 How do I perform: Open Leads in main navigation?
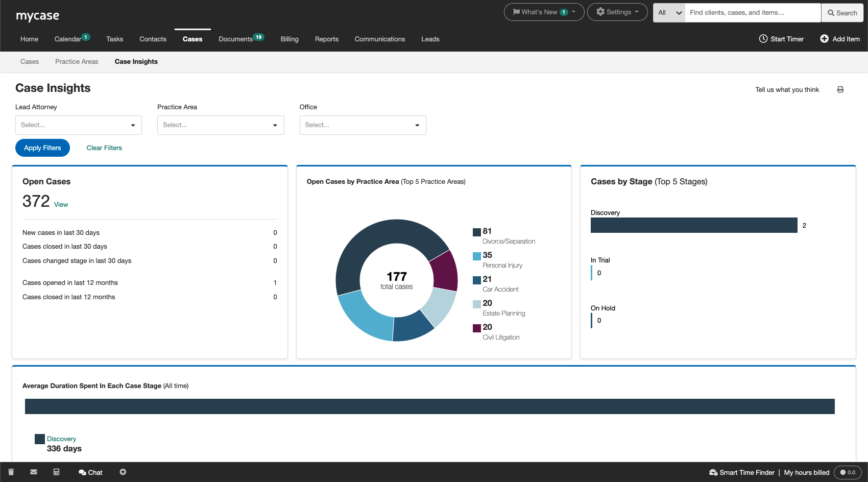click(x=430, y=39)
